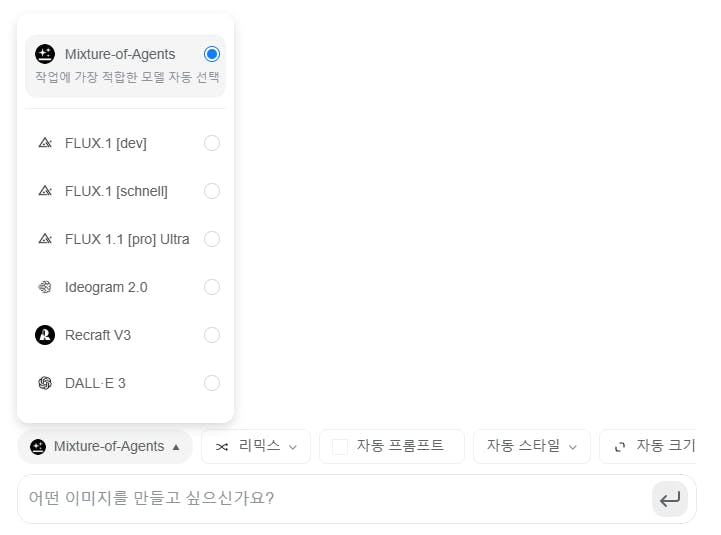Focus the image prompt input field
This screenshot has width=721, height=535.
point(330,498)
